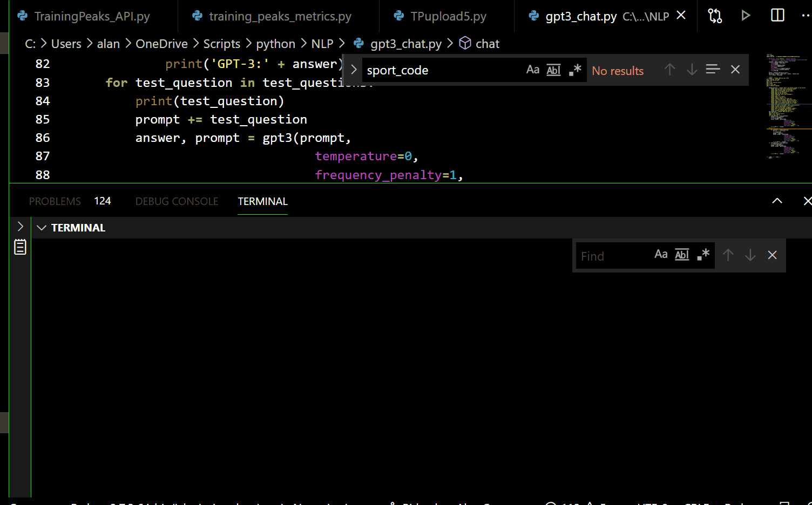812x505 pixels.
Task: Close the terminal find widget
Action: pos(772,255)
